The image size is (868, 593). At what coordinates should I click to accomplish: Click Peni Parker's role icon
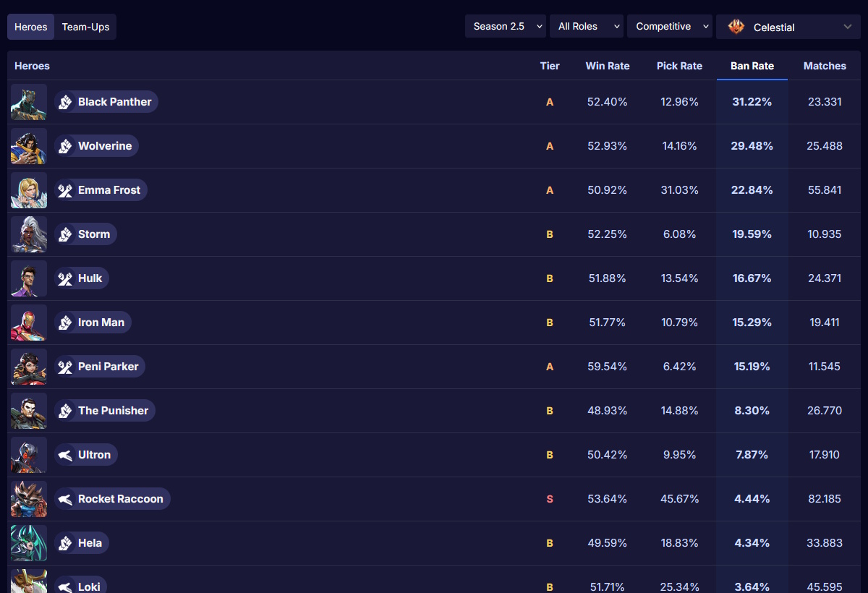(66, 367)
